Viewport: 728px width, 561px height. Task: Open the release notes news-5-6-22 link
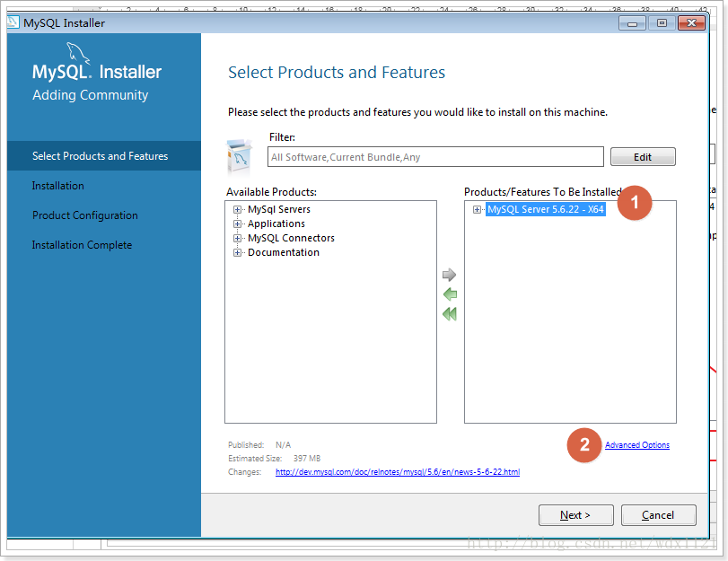pyautogui.click(x=398, y=472)
